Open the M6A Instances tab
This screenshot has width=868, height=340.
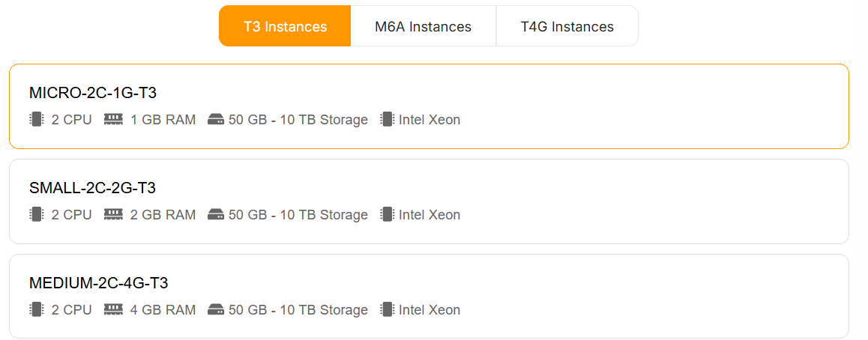pyautogui.click(x=423, y=26)
